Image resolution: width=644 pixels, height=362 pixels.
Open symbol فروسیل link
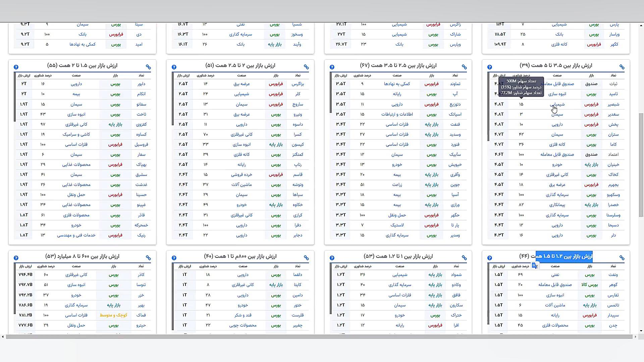tap(141, 144)
